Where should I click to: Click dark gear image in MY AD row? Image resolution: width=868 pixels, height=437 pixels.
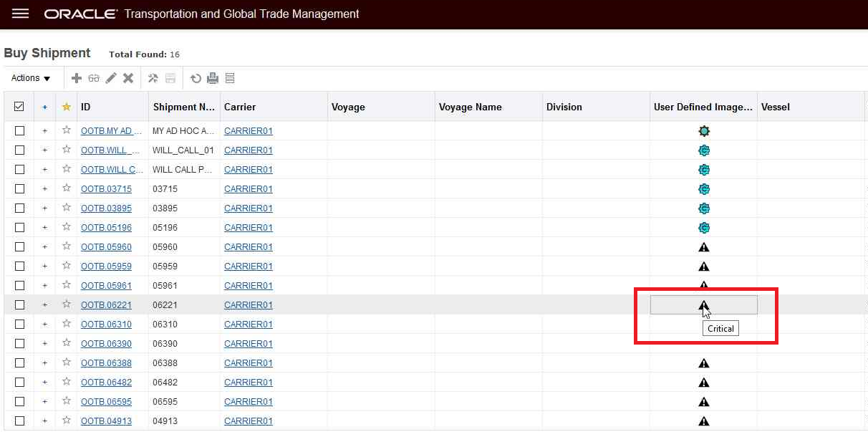pos(704,131)
